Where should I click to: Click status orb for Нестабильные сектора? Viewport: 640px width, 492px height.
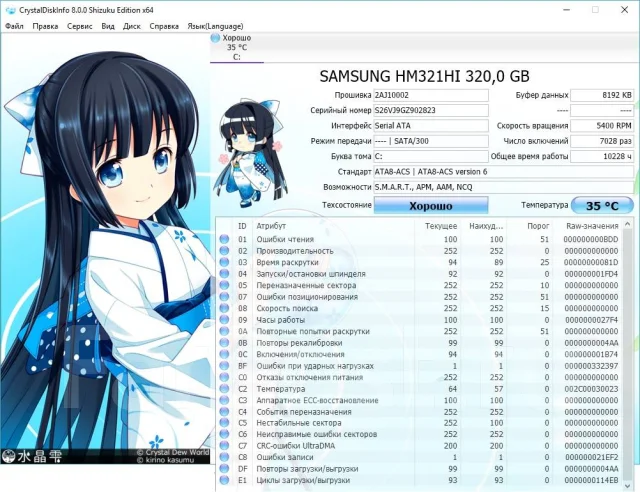point(224,423)
